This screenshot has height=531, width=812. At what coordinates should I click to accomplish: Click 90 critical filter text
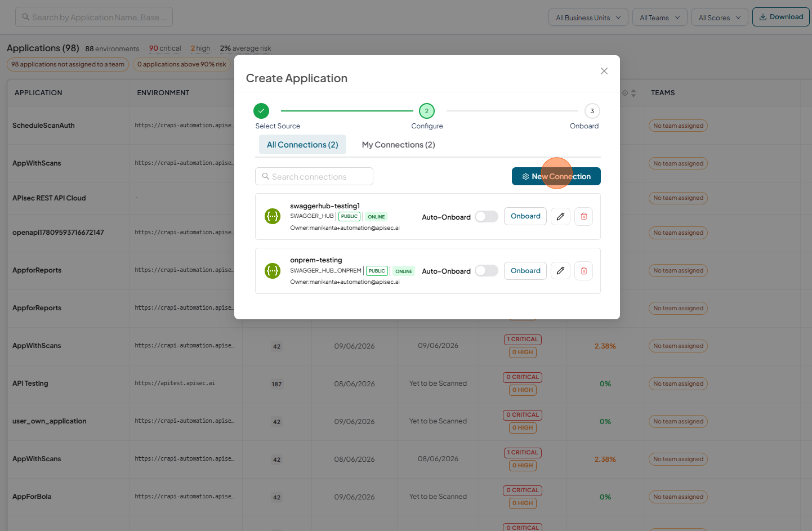click(165, 48)
